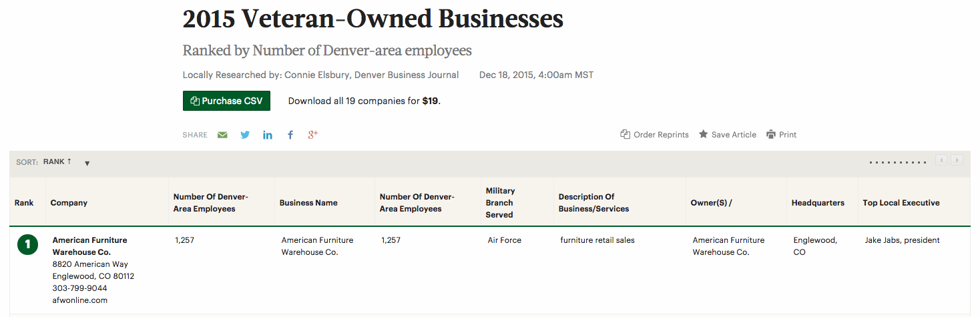Share the article via email icon
Screen dimensions: 980x317
[x=222, y=135]
